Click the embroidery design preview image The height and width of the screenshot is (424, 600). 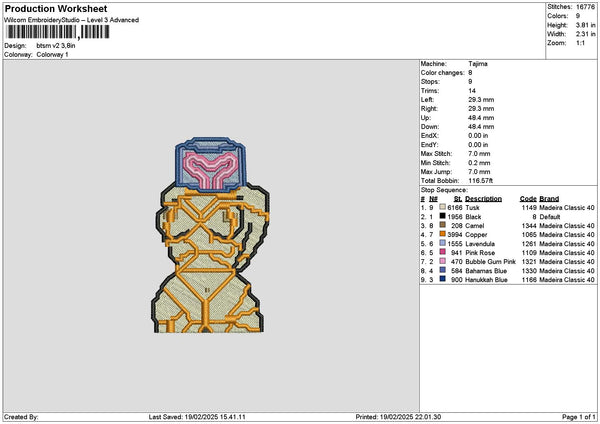coord(210,235)
